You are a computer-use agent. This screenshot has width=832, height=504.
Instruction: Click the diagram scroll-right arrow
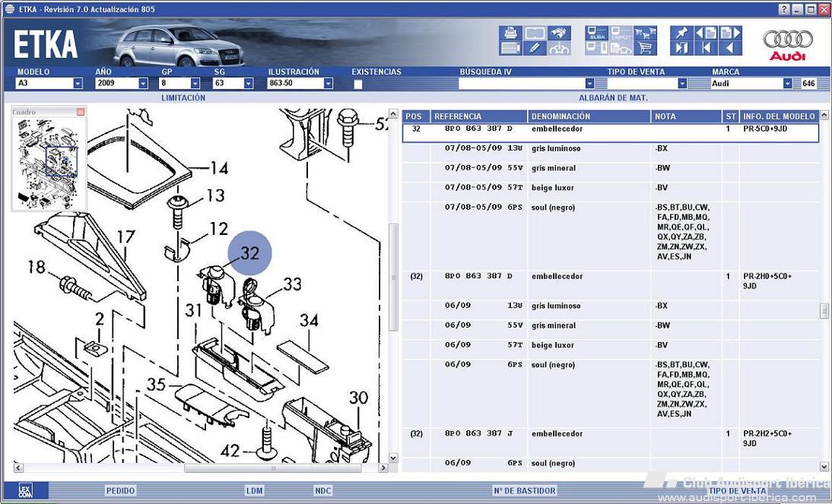point(383,468)
